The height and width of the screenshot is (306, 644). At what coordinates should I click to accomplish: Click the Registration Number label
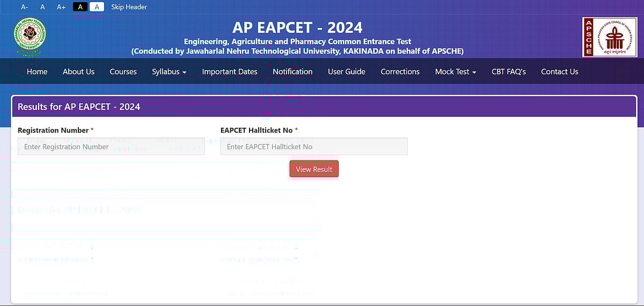click(x=56, y=130)
